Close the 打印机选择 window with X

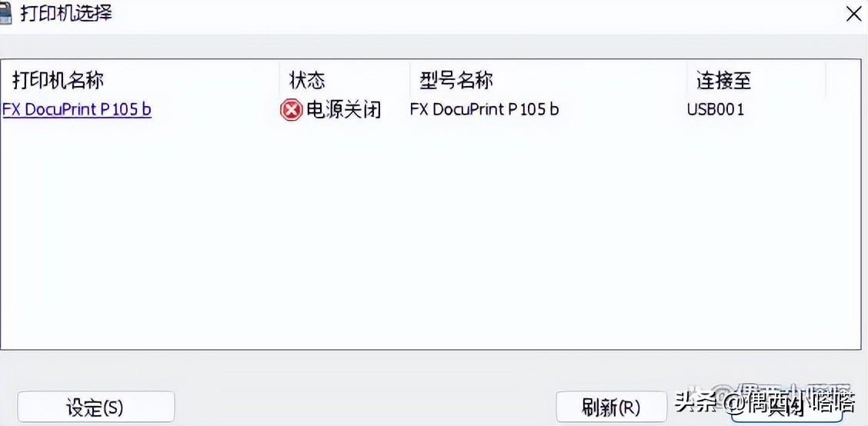click(853, 15)
